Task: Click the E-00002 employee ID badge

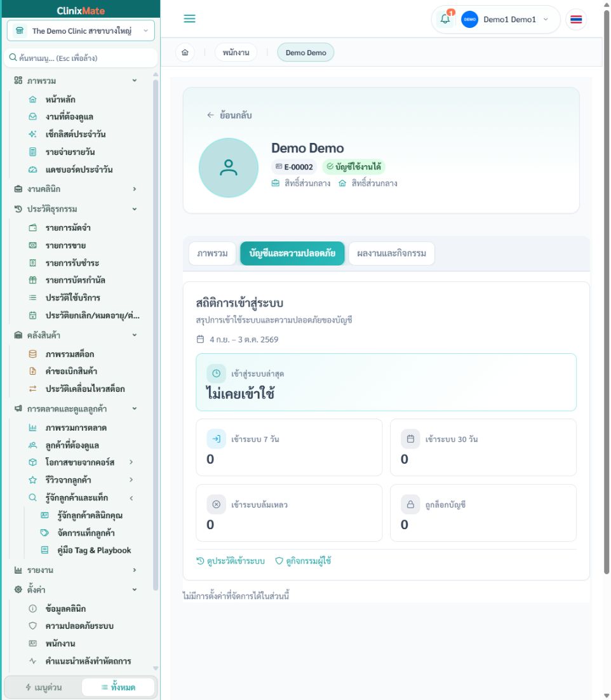Action: click(x=293, y=167)
